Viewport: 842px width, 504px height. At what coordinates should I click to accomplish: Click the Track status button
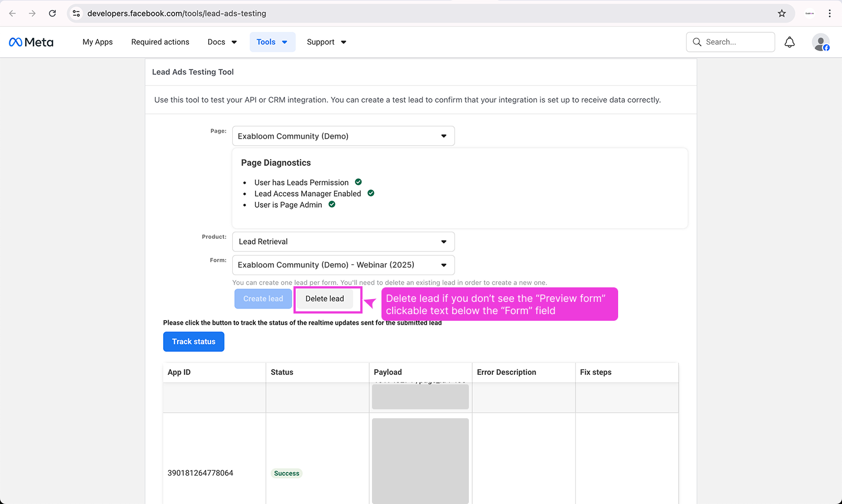(193, 342)
